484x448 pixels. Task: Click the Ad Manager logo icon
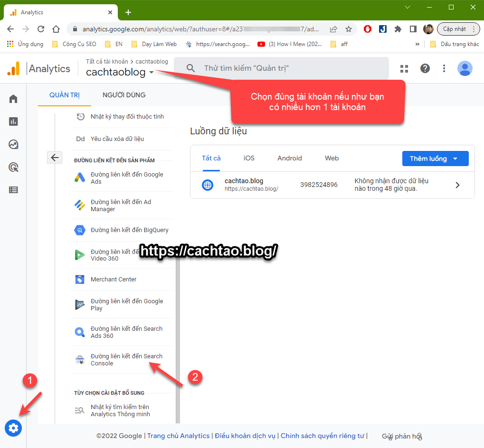(80, 205)
